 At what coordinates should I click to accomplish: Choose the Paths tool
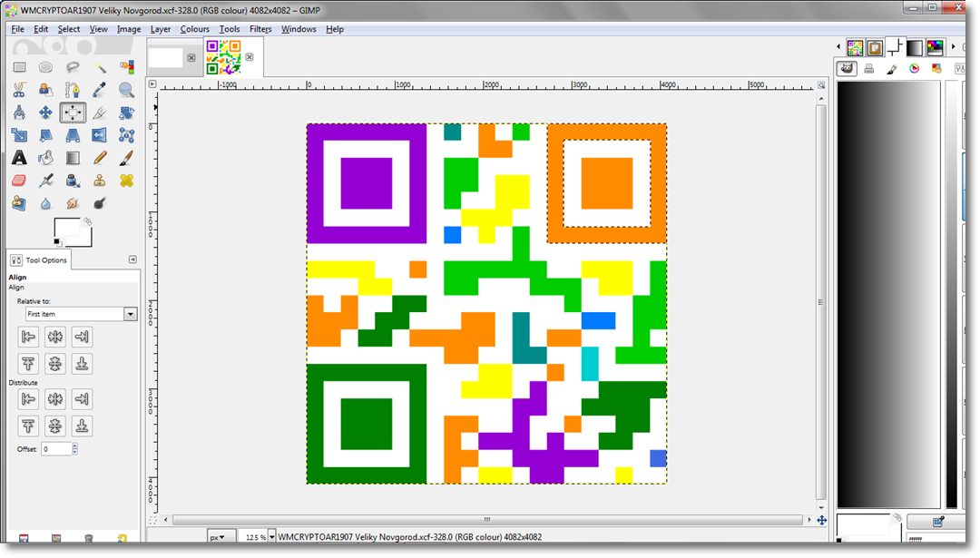(x=73, y=90)
